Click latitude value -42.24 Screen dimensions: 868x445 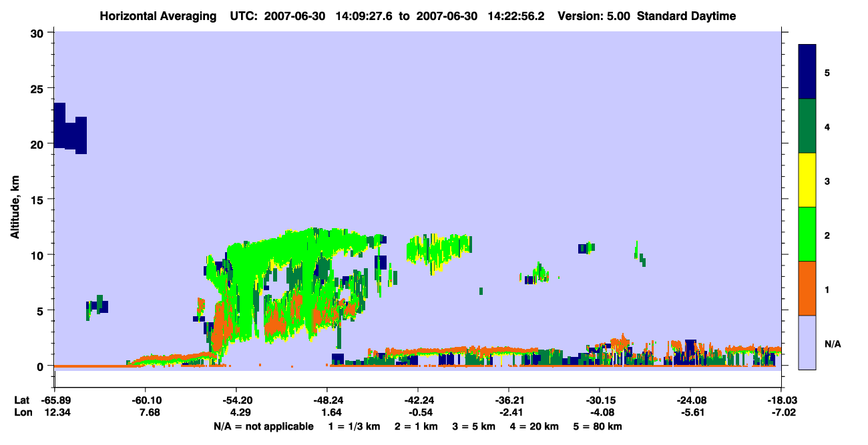(418, 400)
